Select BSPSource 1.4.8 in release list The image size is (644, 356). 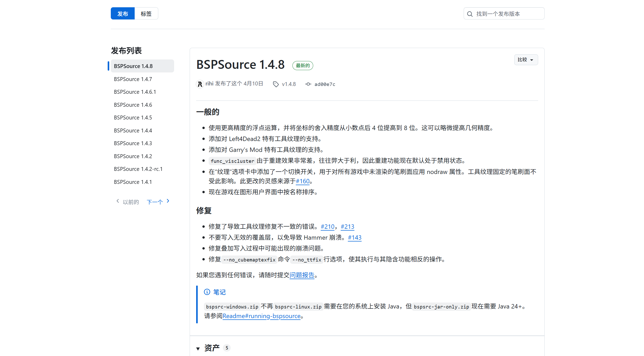[x=142, y=66]
